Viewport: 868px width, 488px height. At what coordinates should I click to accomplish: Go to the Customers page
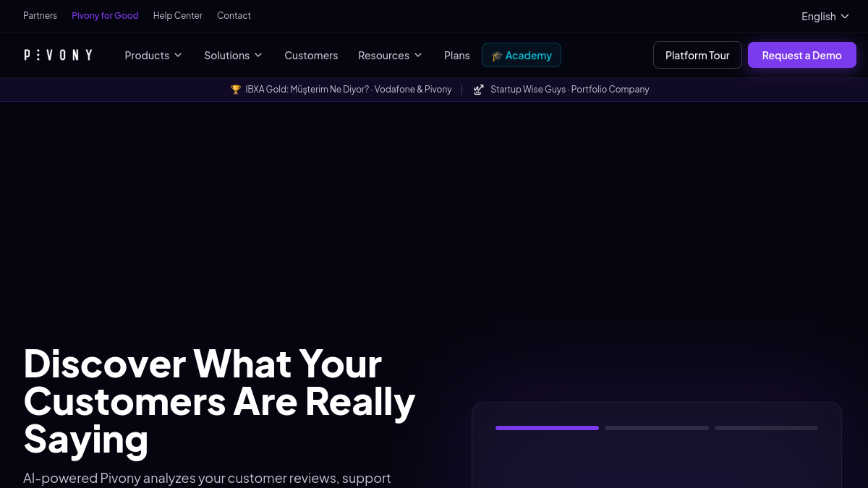tap(311, 56)
